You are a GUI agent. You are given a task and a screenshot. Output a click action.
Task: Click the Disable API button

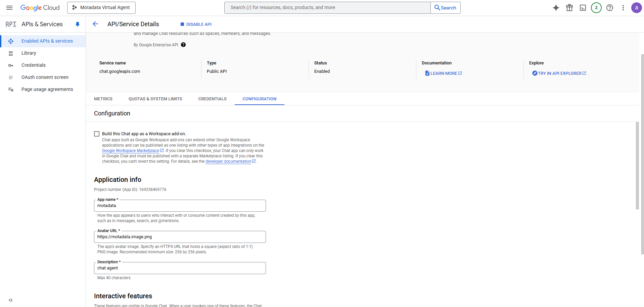196,24
